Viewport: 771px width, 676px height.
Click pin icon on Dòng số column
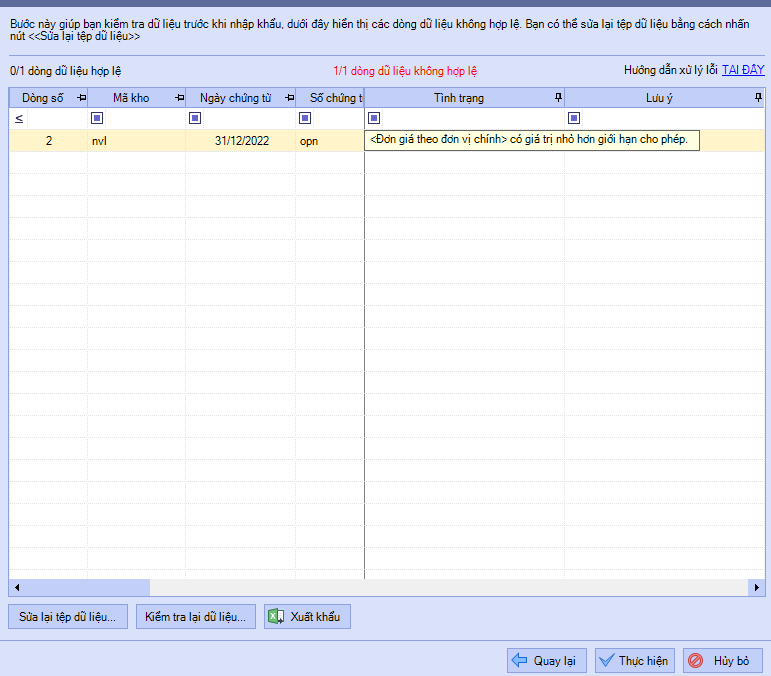[x=81, y=98]
